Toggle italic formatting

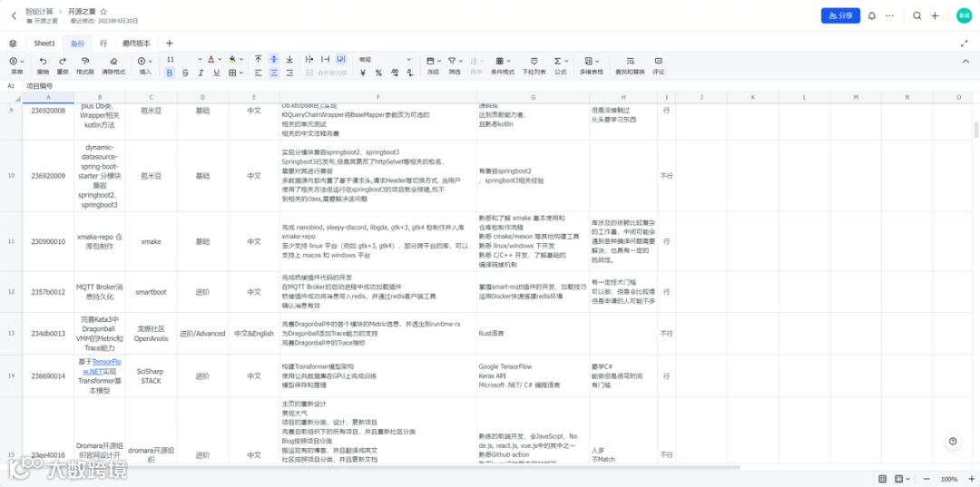(201, 73)
